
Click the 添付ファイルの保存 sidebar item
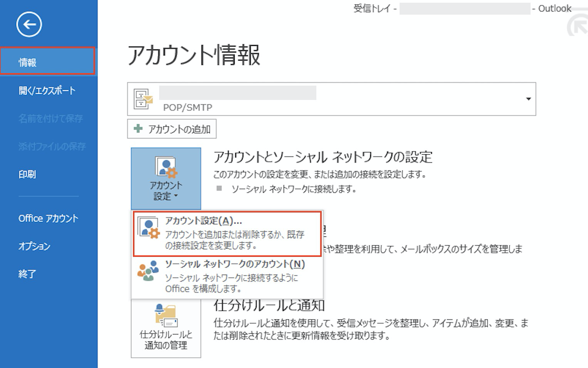[x=52, y=147]
